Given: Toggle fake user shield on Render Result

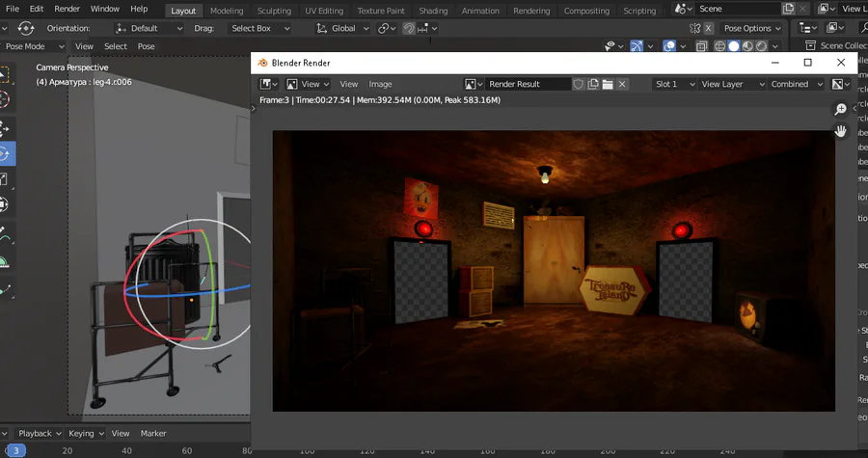Looking at the screenshot, I should coord(578,84).
